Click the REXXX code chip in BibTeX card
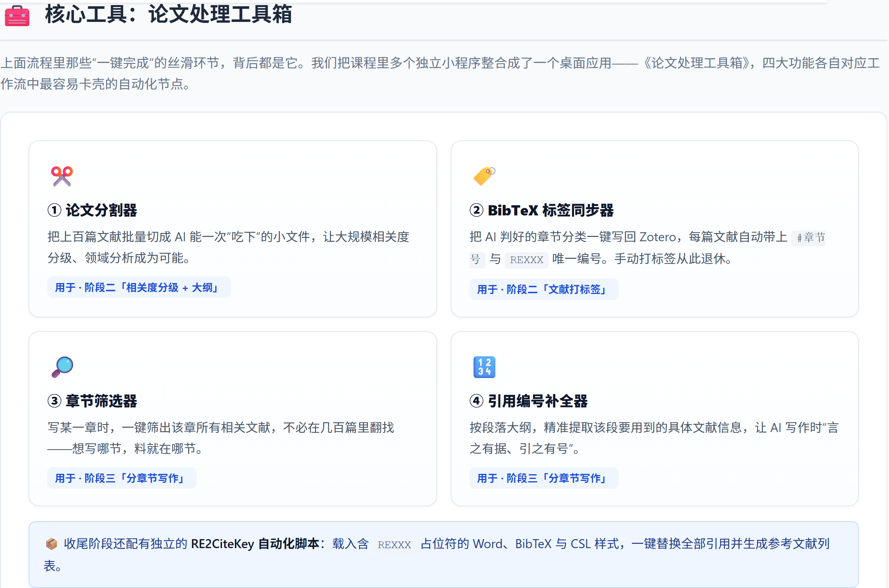Image resolution: width=889 pixels, height=588 pixels. [x=527, y=260]
